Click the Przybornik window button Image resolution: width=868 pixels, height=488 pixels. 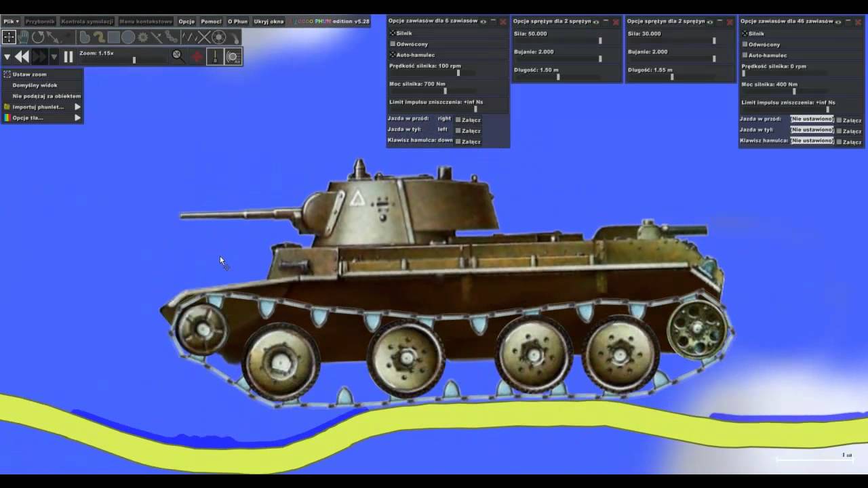coord(40,22)
